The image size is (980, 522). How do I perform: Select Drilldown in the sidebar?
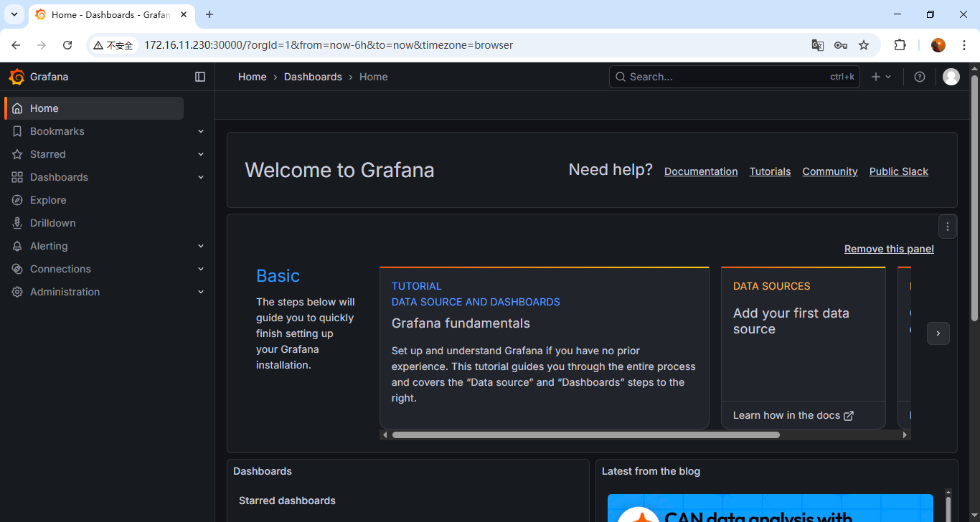pos(52,223)
